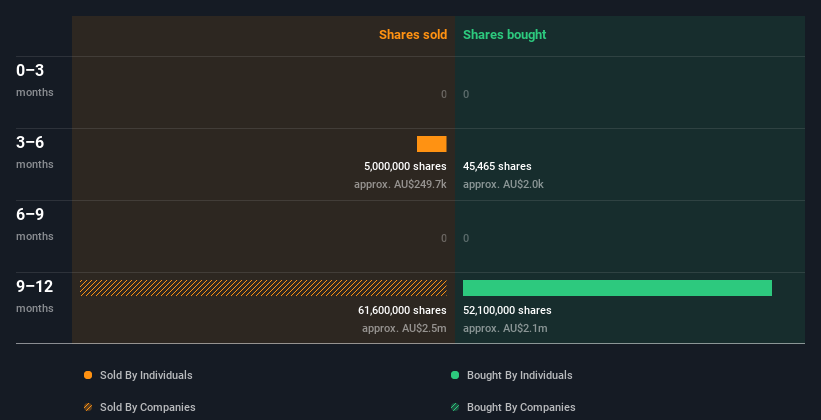Image resolution: width=821 pixels, height=420 pixels.
Task: Select the Bought By Individuals legend label
Action: [519, 375]
